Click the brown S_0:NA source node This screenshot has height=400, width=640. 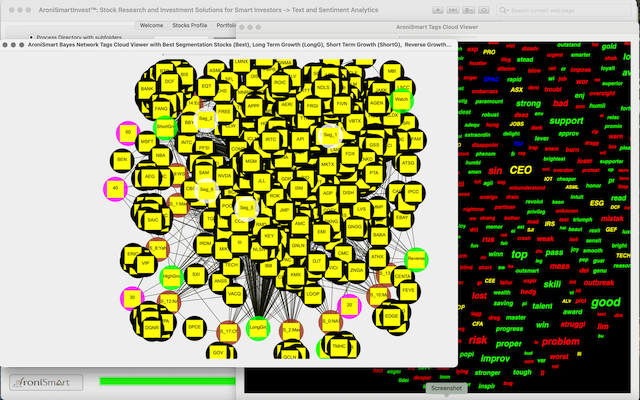(x=331, y=322)
